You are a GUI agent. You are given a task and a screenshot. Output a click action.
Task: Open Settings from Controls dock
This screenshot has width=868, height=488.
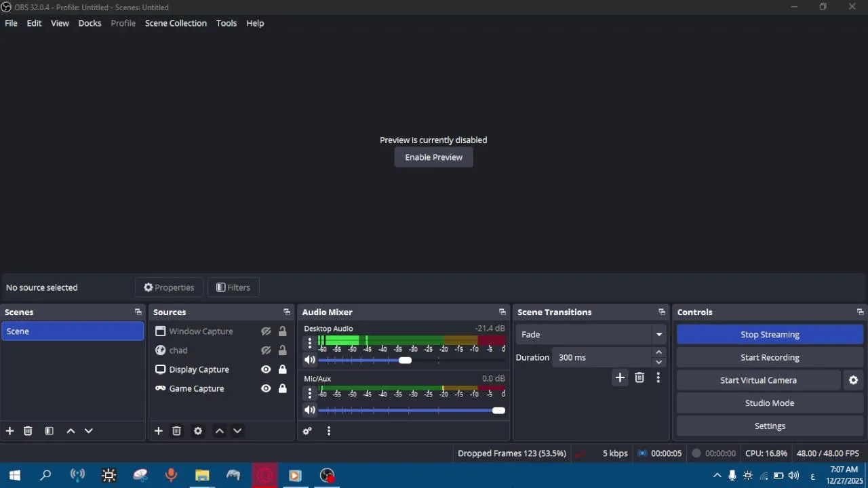[x=770, y=426]
